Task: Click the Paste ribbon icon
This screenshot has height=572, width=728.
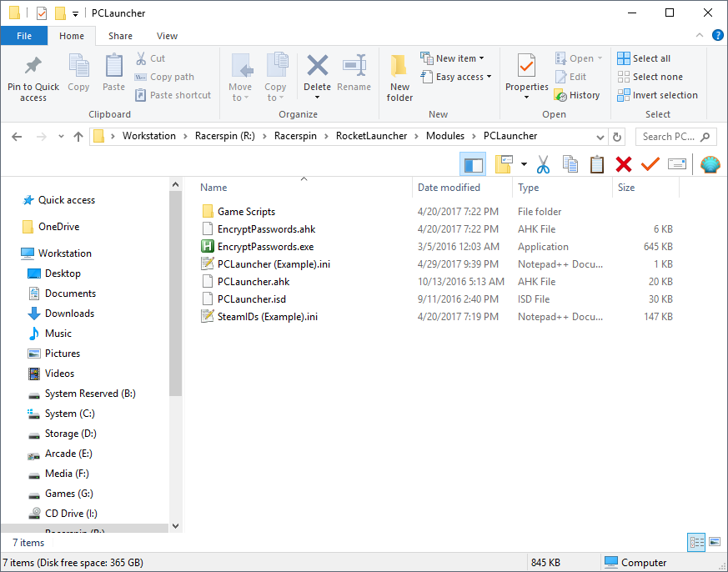Action: [113, 66]
